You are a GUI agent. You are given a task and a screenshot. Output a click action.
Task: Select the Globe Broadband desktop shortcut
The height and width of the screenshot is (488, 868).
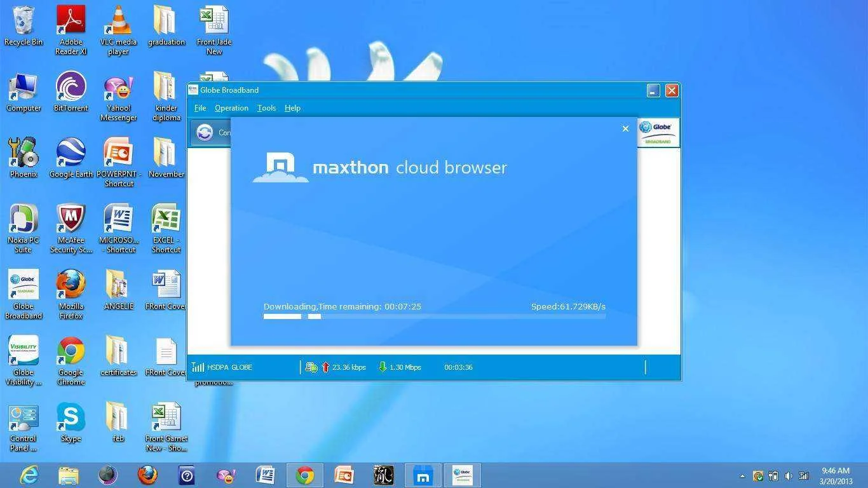(24, 295)
